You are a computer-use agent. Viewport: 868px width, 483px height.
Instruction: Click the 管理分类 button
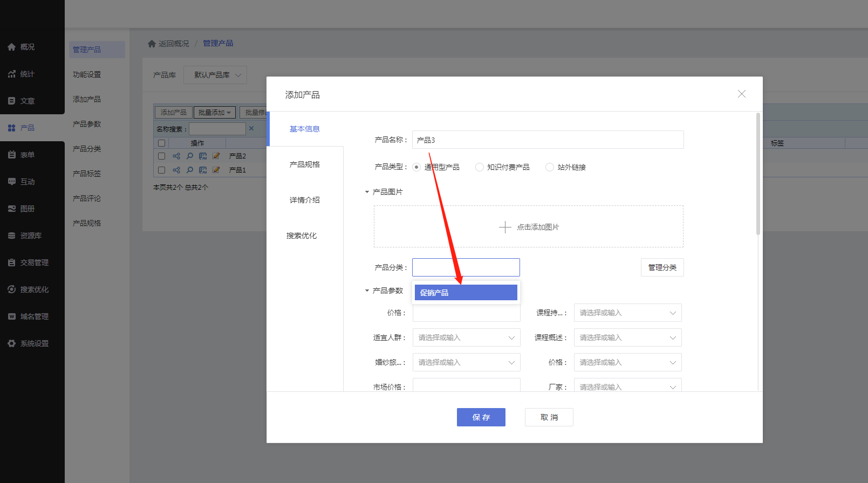click(x=662, y=267)
